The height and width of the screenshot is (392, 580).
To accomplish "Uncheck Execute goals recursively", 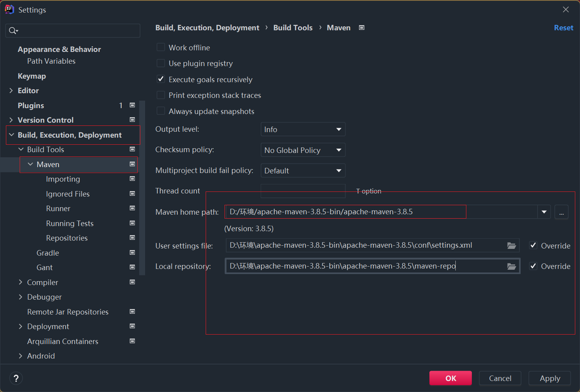I will (161, 79).
